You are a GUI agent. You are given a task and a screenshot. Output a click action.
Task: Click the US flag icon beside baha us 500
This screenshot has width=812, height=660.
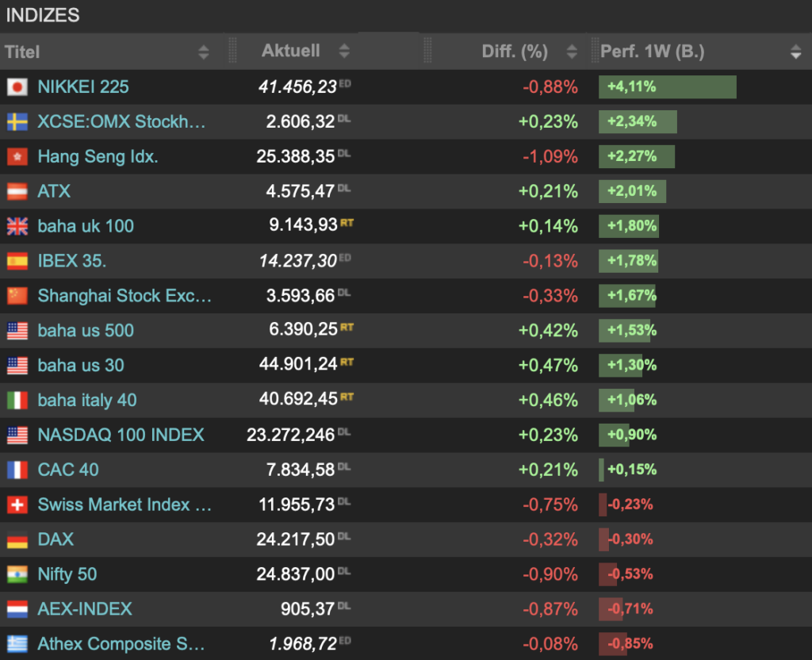[x=17, y=331]
